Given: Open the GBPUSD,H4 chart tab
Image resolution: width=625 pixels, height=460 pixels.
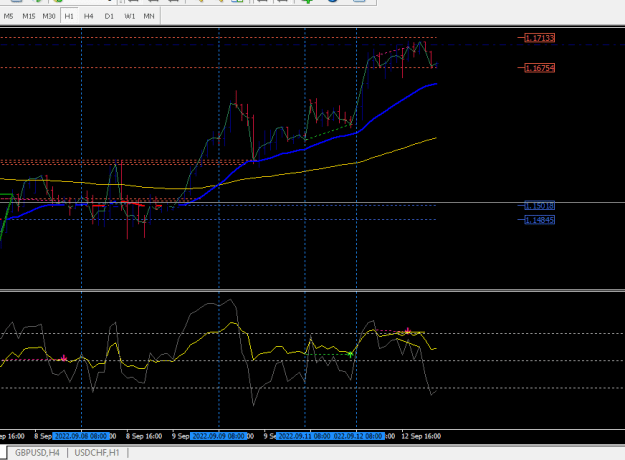Looking at the screenshot, I should click(x=37, y=453).
